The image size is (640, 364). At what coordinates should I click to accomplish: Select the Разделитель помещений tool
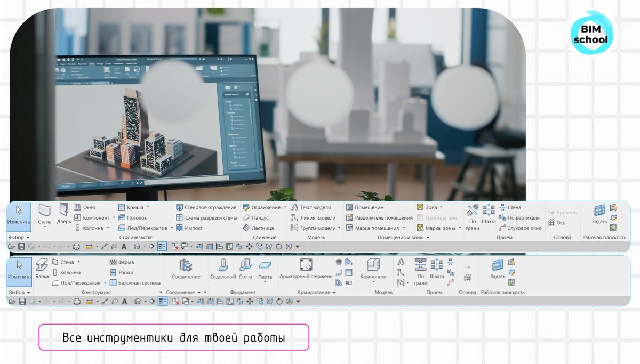pos(379,217)
